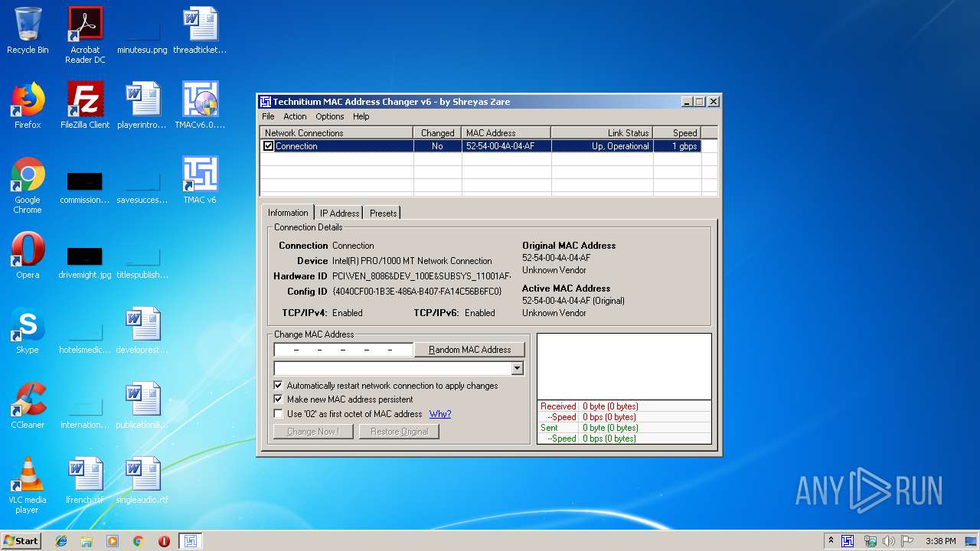Click Opera icon in taskbar
The height and width of the screenshot is (551, 980).
(x=164, y=541)
